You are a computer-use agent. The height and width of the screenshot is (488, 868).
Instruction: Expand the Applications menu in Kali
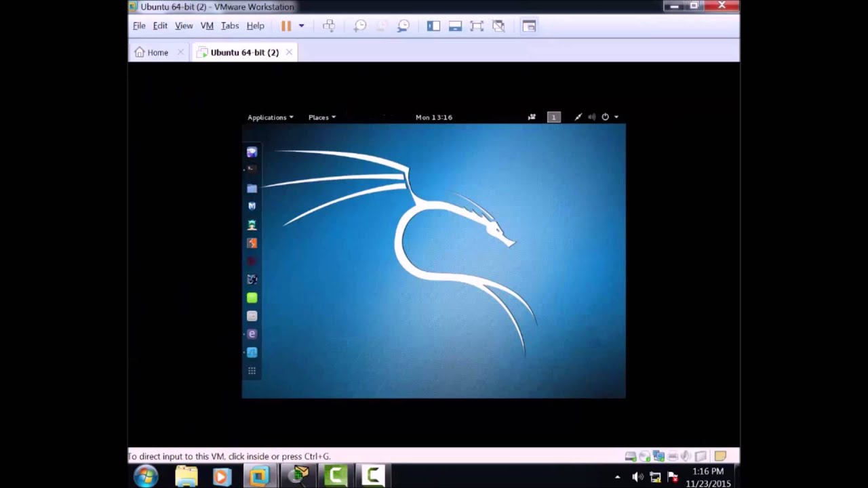tap(270, 117)
